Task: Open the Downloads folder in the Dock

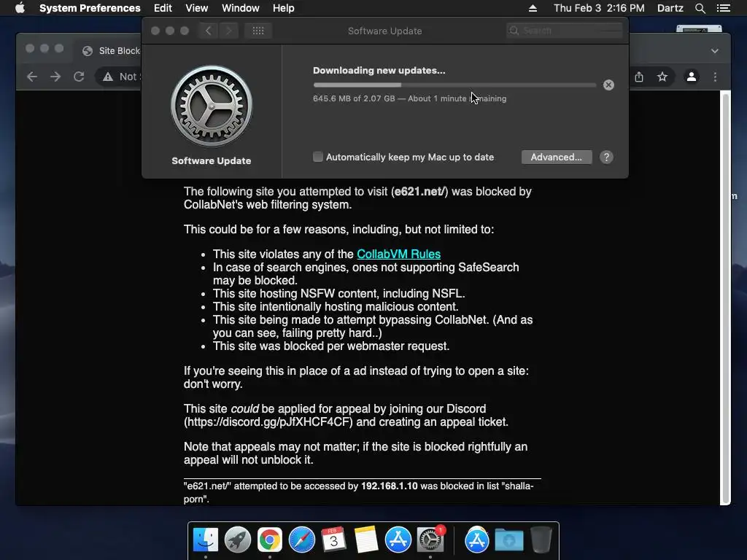Action: (508, 540)
